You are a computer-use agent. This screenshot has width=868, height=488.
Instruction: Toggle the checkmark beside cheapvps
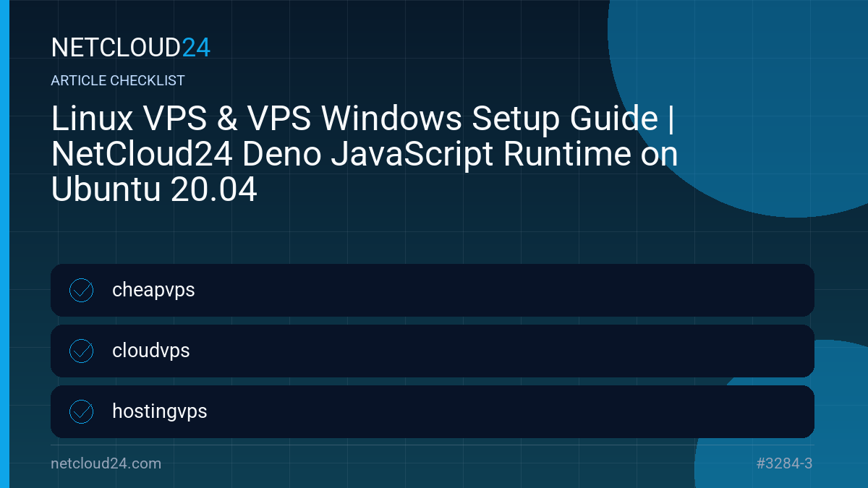click(81, 290)
